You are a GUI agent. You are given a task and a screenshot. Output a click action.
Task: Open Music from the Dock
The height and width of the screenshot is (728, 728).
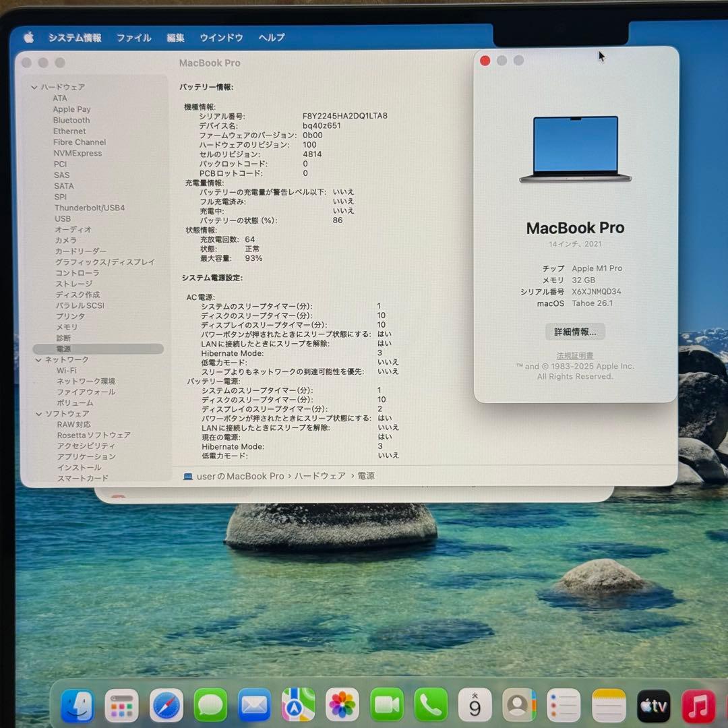[x=698, y=706]
